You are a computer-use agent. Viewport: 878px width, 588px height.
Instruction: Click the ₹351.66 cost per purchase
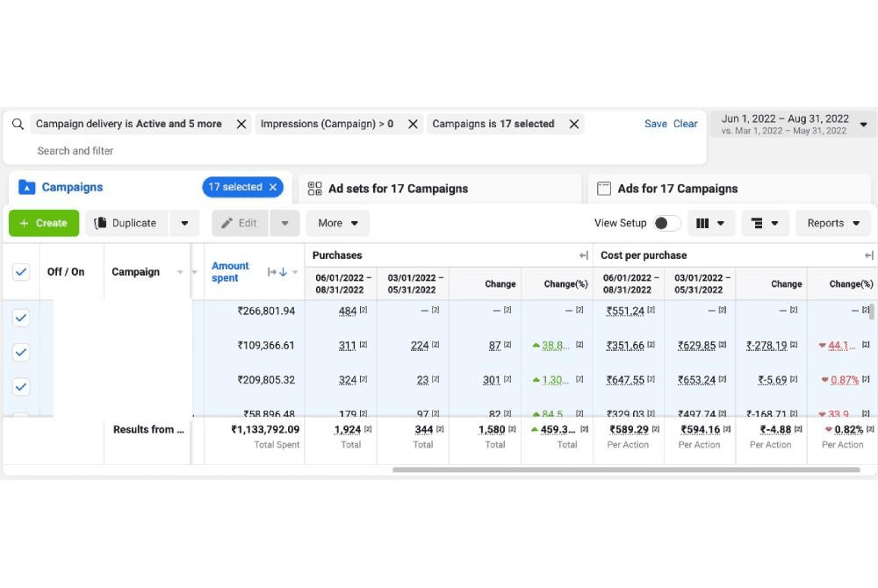[625, 346]
